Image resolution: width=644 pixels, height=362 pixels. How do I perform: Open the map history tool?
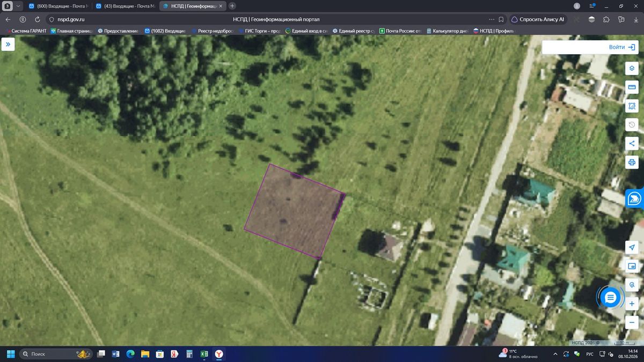632,125
